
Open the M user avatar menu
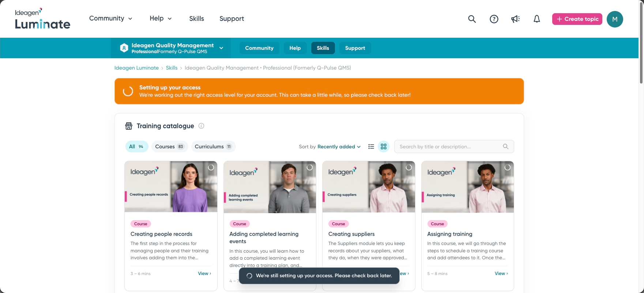[x=615, y=19]
